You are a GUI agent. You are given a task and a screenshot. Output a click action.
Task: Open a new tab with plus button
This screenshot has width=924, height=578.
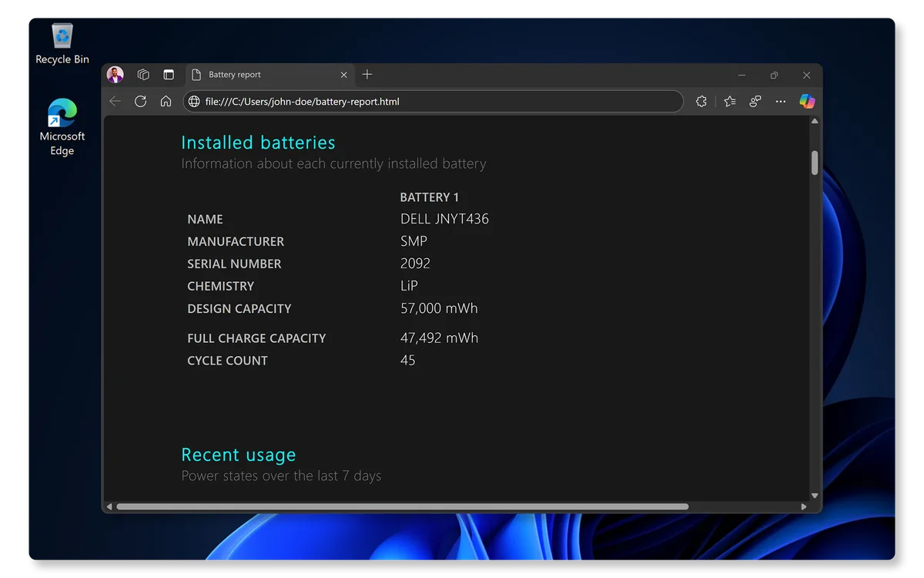(x=367, y=75)
